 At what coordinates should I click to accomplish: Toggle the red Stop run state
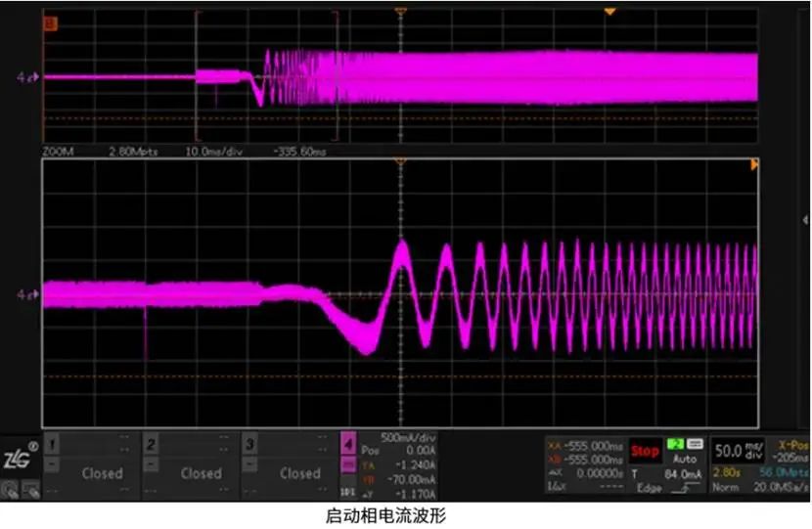645,452
